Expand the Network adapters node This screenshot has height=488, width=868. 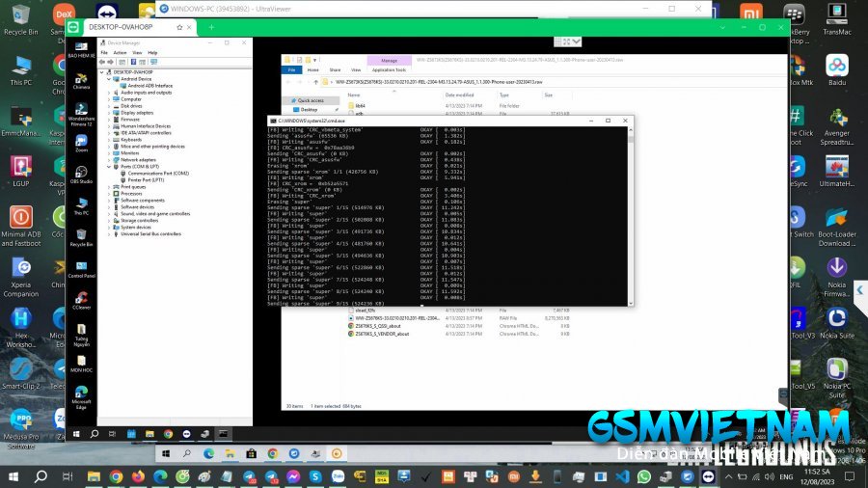[x=109, y=160]
